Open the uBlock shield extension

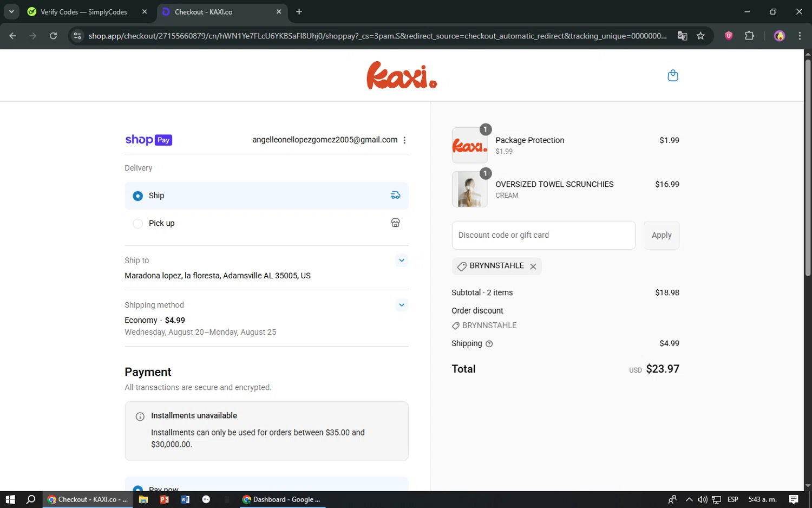click(729, 36)
